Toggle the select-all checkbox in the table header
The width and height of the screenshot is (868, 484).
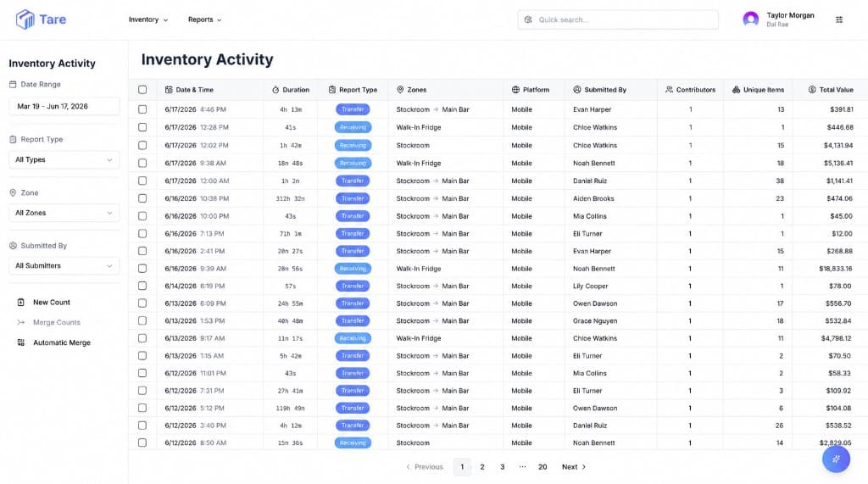click(x=142, y=90)
